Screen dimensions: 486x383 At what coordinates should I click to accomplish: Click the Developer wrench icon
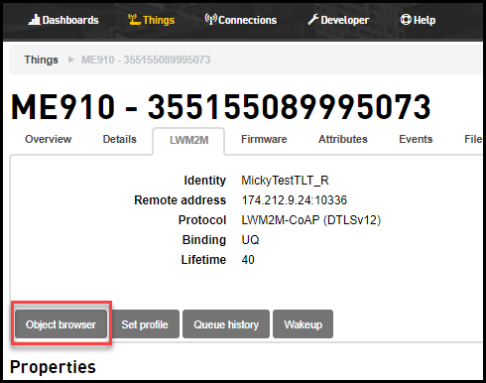tap(313, 20)
